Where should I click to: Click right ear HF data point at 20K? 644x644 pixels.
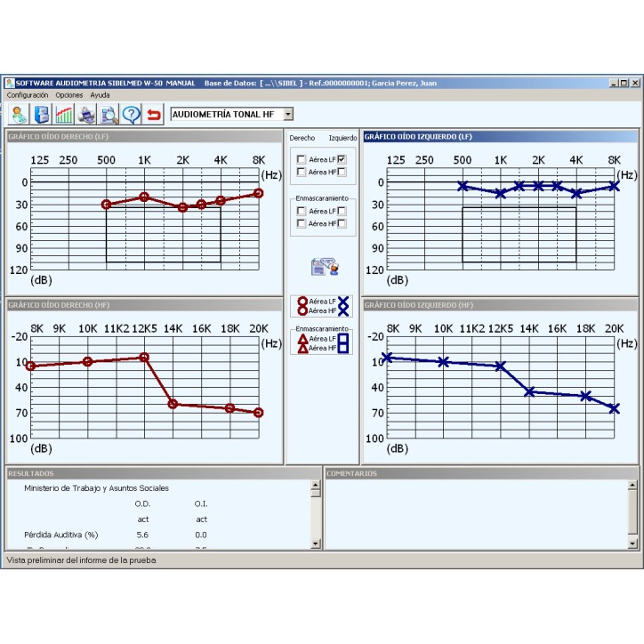[x=258, y=413]
